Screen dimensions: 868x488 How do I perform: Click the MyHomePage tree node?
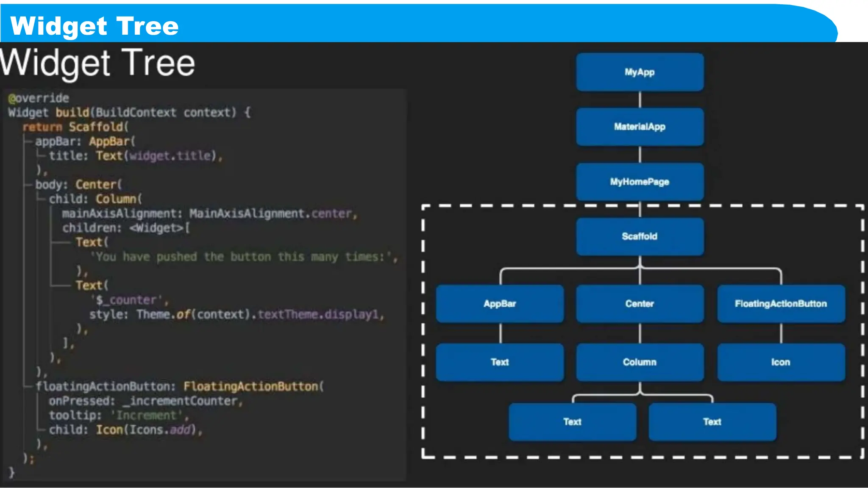coord(640,182)
